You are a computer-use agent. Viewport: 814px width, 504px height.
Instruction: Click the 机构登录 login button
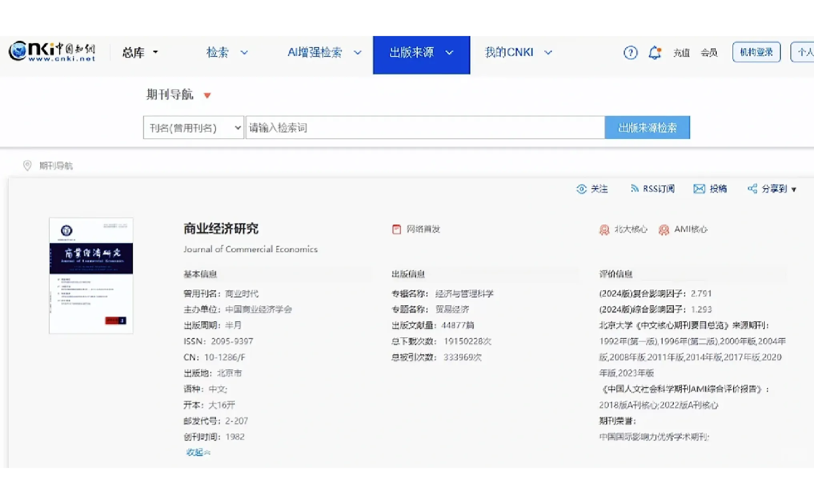(756, 52)
